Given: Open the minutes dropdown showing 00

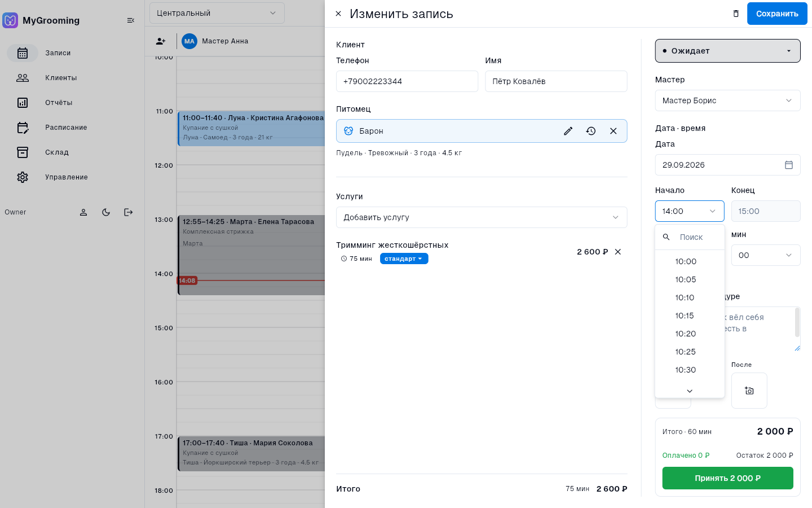Looking at the screenshot, I should [766, 255].
